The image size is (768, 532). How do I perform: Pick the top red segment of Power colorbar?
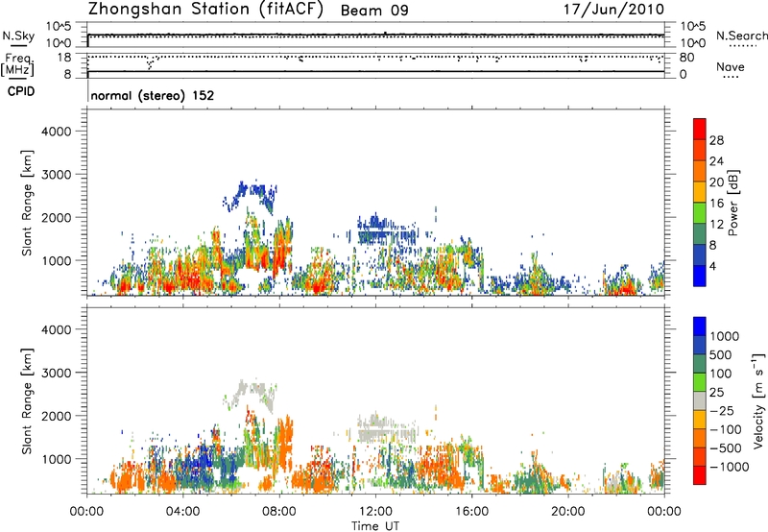pyautogui.click(x=700, y=129)
